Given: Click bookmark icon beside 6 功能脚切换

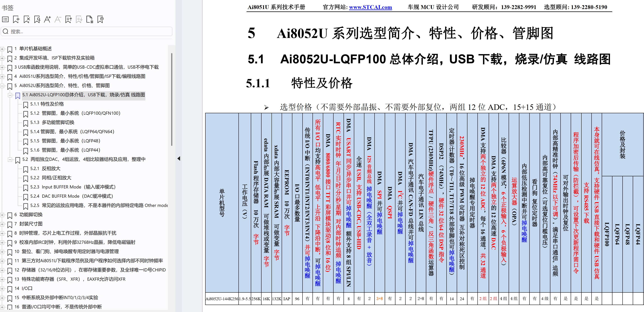Looking at the screenshot, I should pos(10,215).
